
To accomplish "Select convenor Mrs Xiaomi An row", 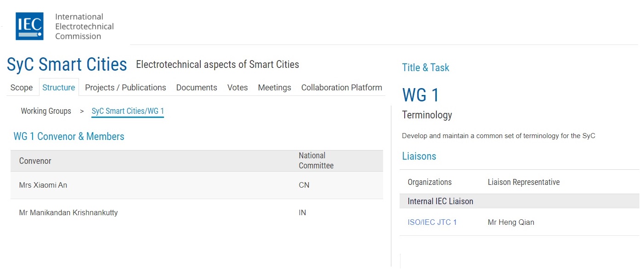I will (x=197, y=185).
